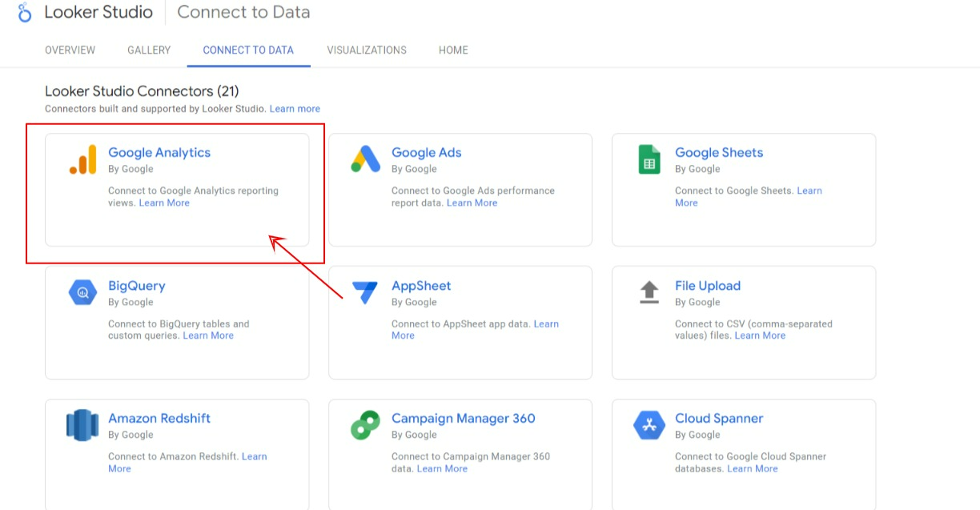Click the File Upload connector icon
This screenshot has height=510, width=980.
(x=649, y=292)
